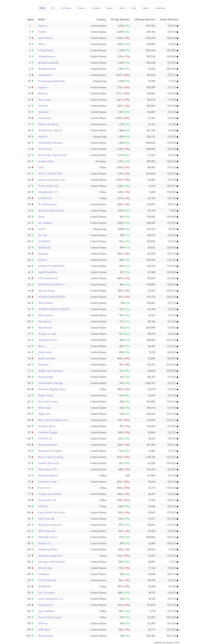
Task: Click the 1,124,478 lifetime reviews value
Action: [150, 38]
